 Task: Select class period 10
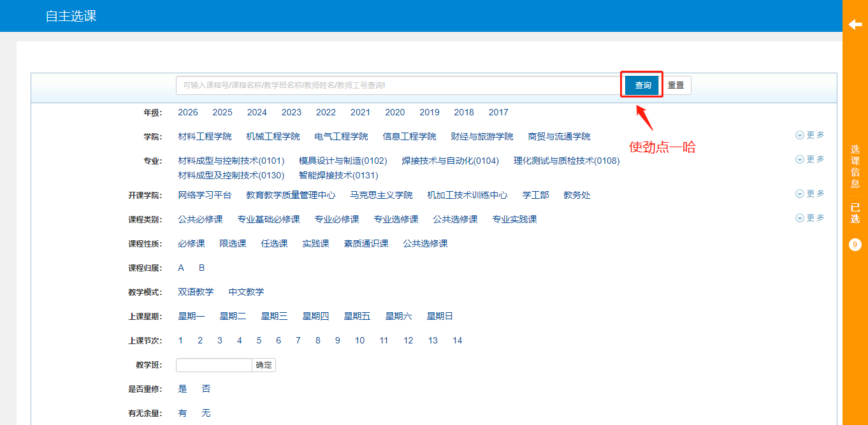point(359,340)
